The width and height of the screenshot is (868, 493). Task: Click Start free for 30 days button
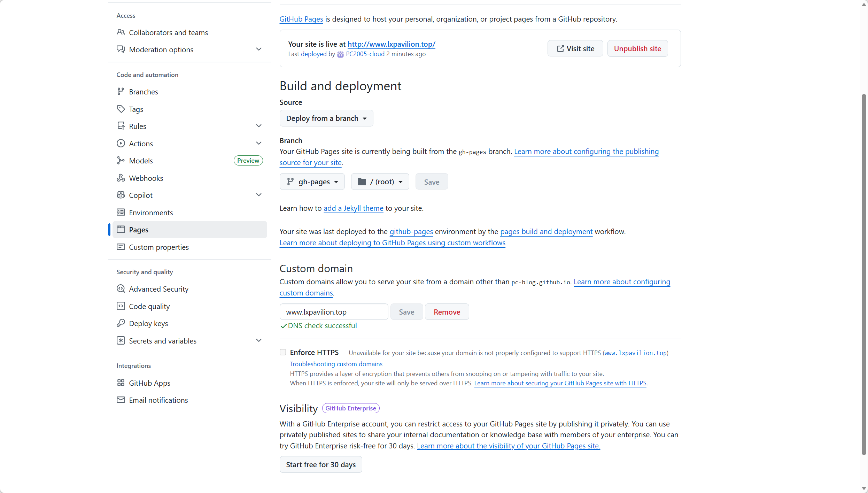[321, 464]
